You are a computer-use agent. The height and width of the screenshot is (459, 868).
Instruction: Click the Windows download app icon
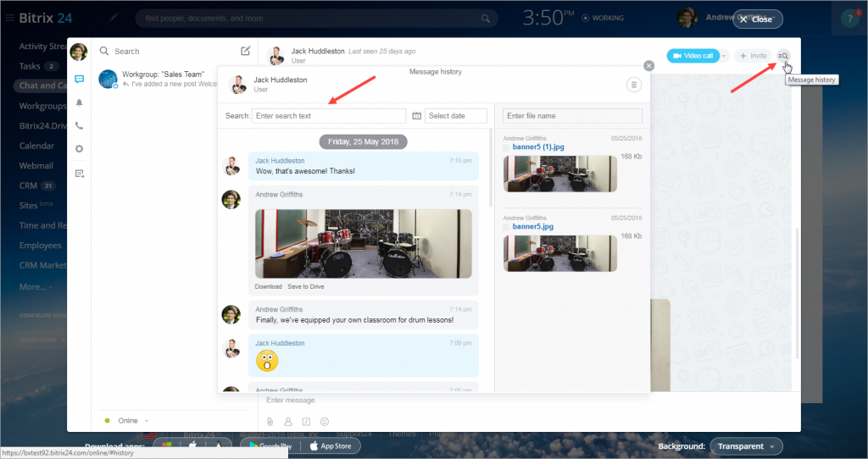point(167,445)
